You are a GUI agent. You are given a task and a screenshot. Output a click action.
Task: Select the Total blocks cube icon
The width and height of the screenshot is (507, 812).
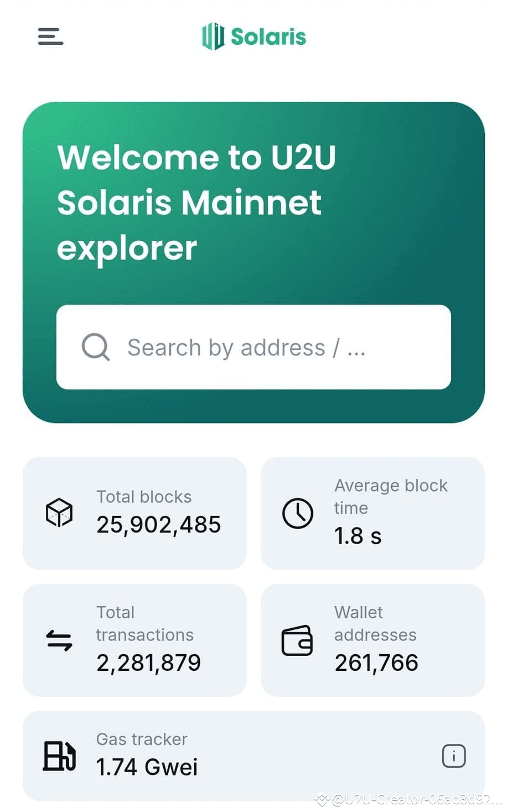[x=59, y=513]
